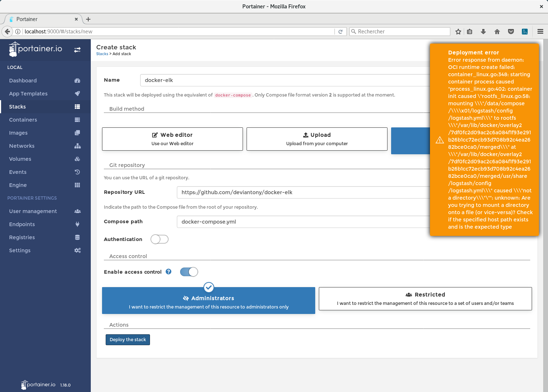Navigate to the Containers section
Image resolution: width=548 pixels, height=392 pixels.
(23, 119)
